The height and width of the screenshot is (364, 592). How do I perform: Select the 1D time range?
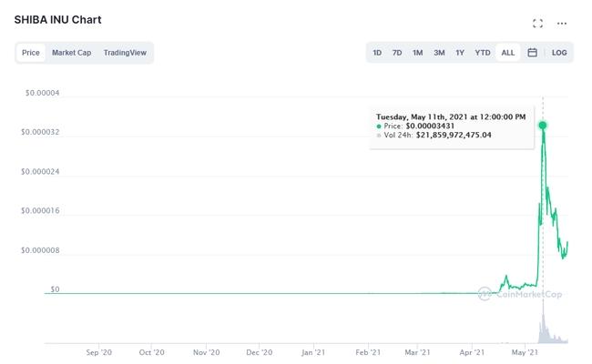[x=377, y=53]
